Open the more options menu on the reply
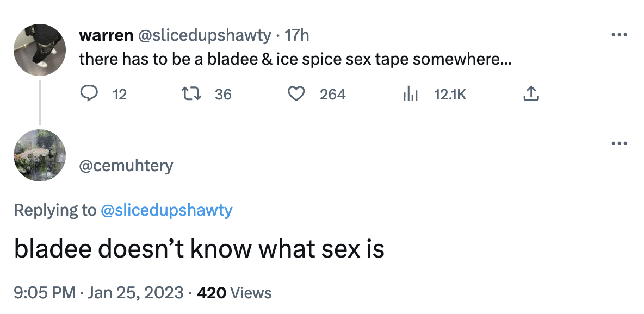This screenshot has height=314, width=644. click(619, 143)
